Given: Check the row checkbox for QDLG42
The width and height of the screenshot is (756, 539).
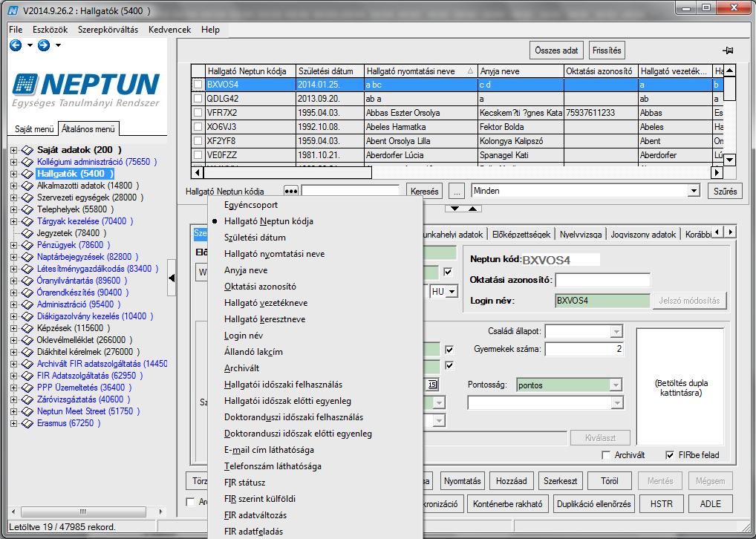Looking at the screenshot, I should pyautogui.click(x=198, y=98).
